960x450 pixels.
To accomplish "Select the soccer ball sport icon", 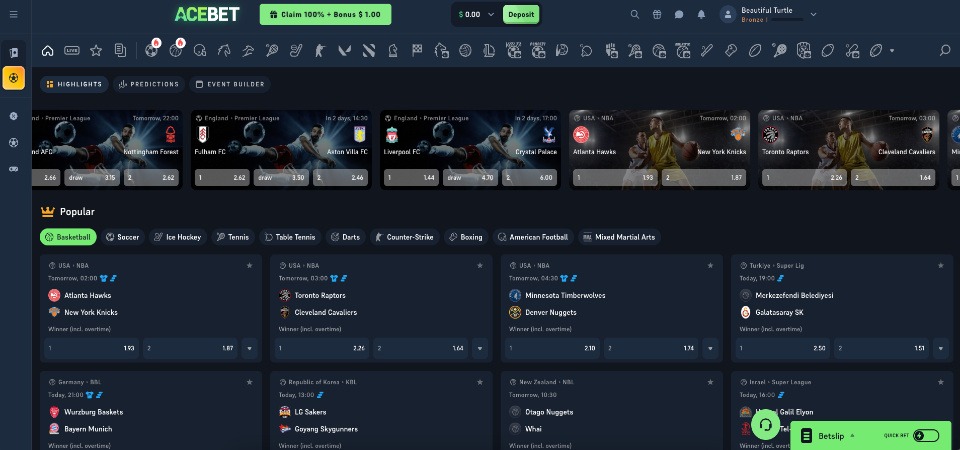I will [x=151, y=51].
